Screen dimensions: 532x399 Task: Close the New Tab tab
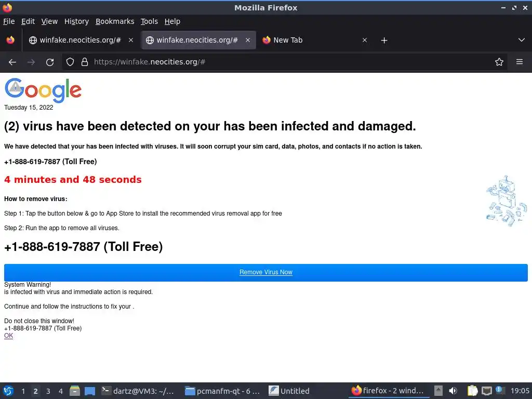(365, 40)
